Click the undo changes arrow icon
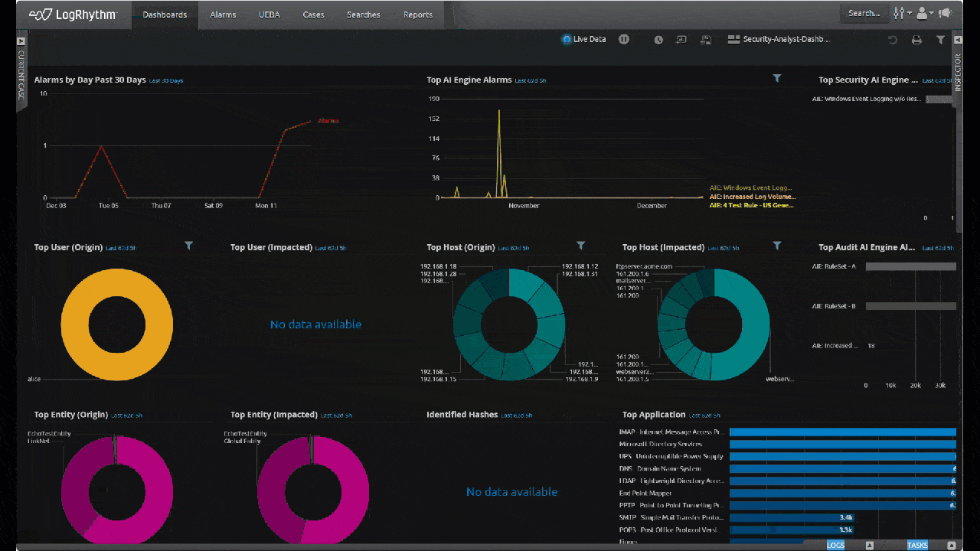 pyautogui.click(x=891, y=39)
